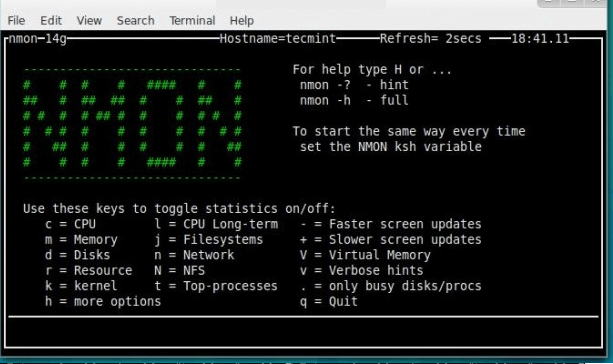Open the Help menu

pyautogui.click(x=242, y=20)
